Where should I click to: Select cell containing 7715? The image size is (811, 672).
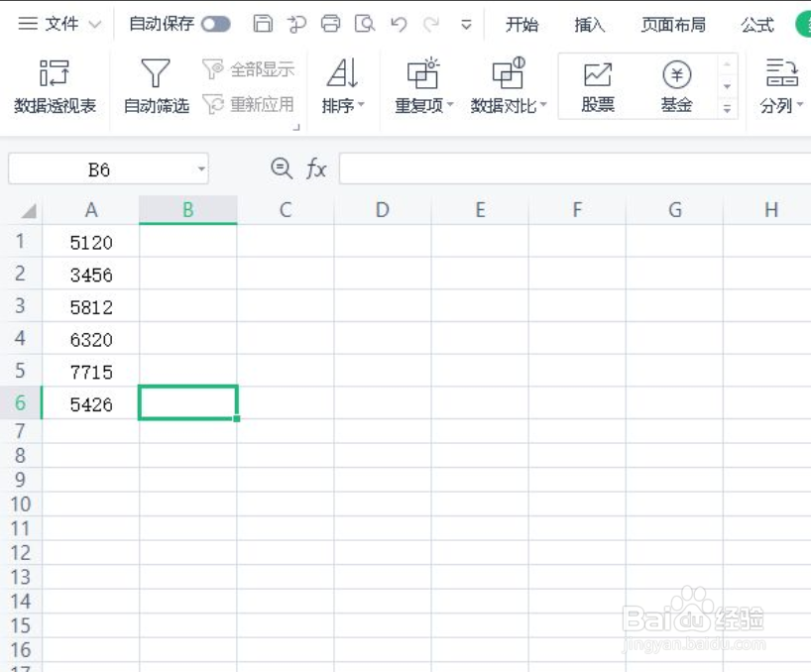click(91, 371)
